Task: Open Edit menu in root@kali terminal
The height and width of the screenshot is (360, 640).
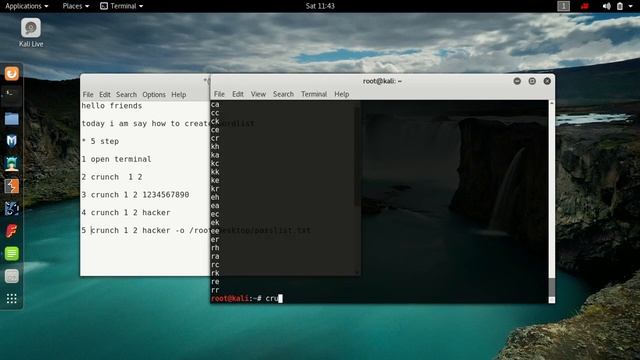Action: [238, 94]
